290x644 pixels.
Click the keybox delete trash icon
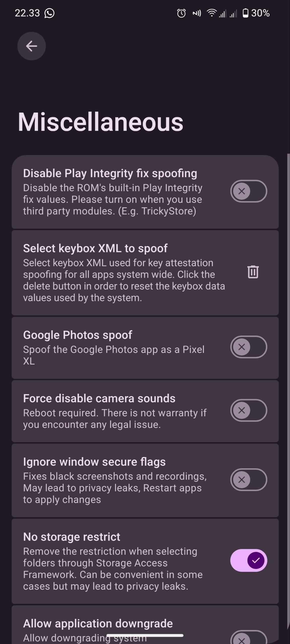coord(253,272)
